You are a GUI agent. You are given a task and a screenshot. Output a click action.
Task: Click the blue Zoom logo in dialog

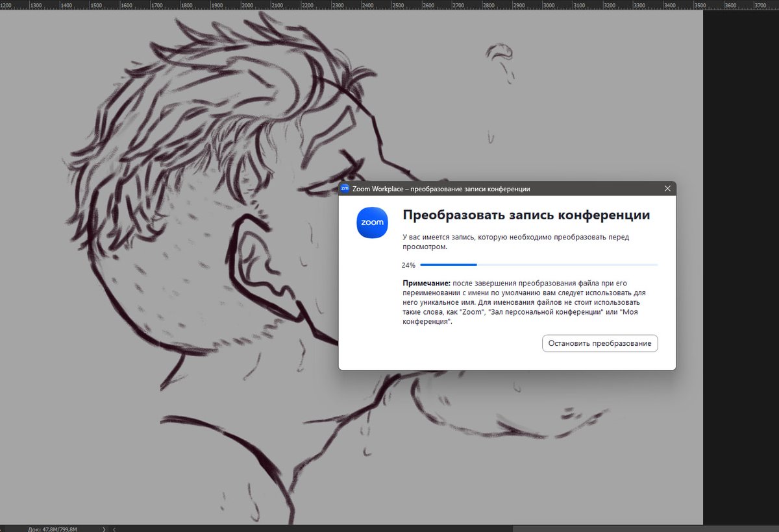(x=373, y=223)
